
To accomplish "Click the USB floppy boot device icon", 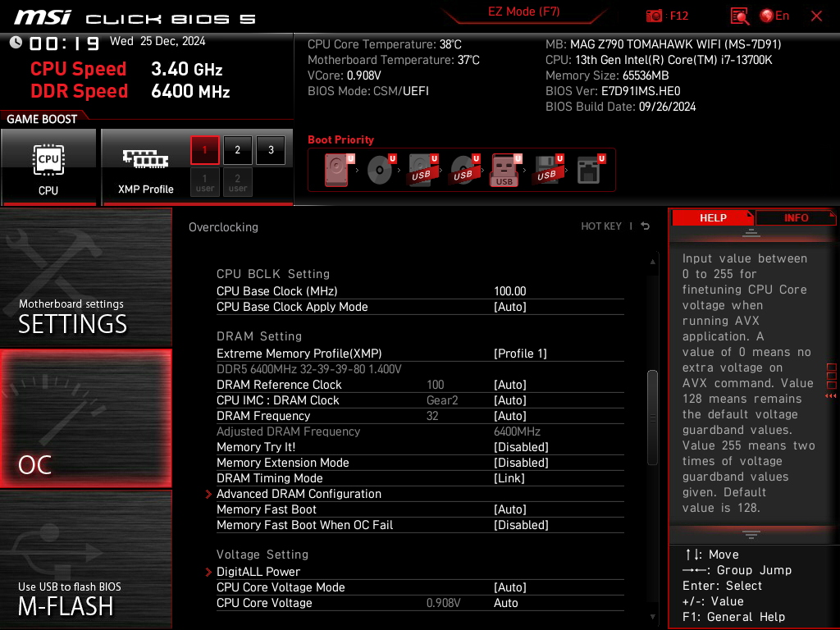I will tap(548, 170).
